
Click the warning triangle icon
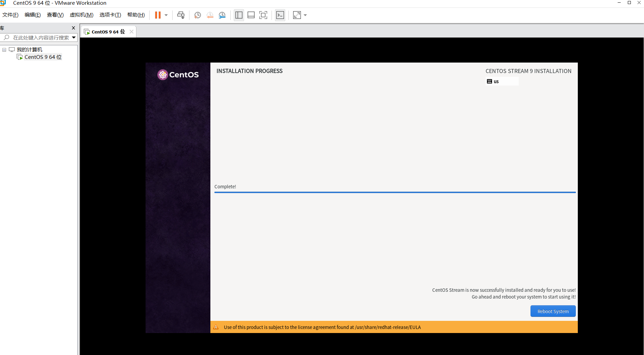216,327
